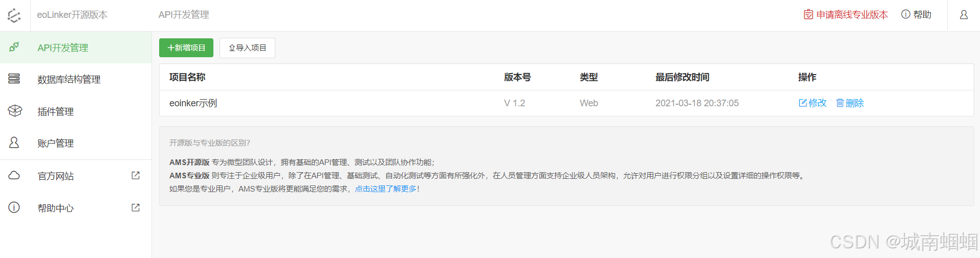Click the 类型 column header
The image size is (980, 258).
tap(589, 77)
